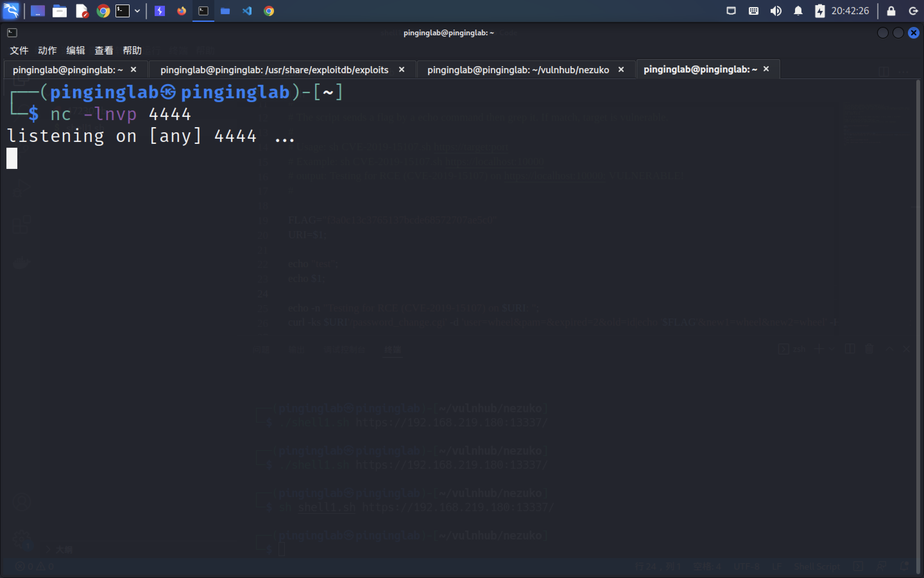Launch Chrome from the panel launcher
The width and height of the screenshot is (924, 578).
[103, 11]
